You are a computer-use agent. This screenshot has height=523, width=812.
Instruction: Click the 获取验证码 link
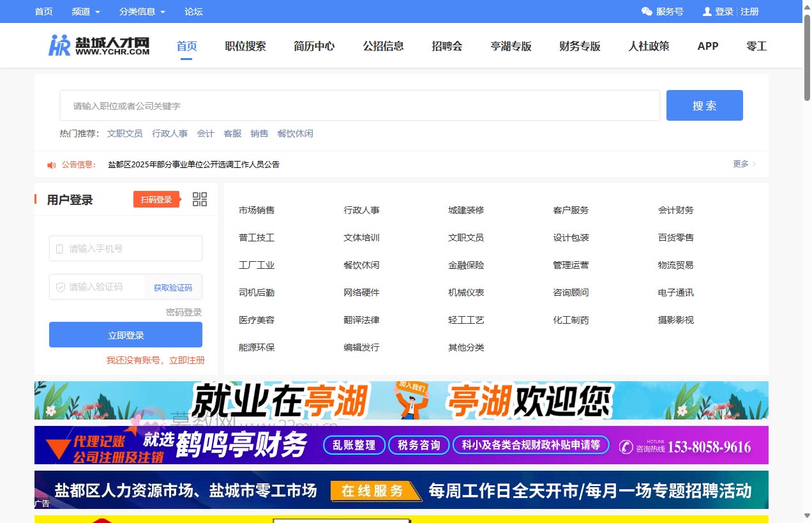pos(173,287)
